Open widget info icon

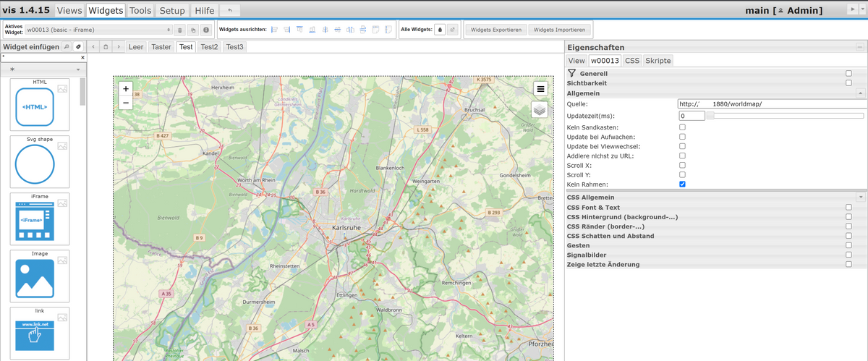pos(206,30)
